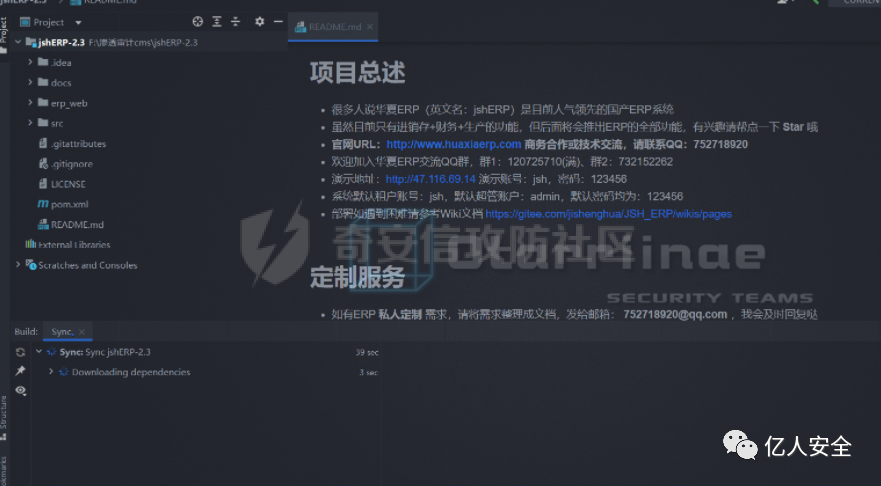Click the erp_web folder icon
This screenshot has height=486, width=881.
[43, 102]
